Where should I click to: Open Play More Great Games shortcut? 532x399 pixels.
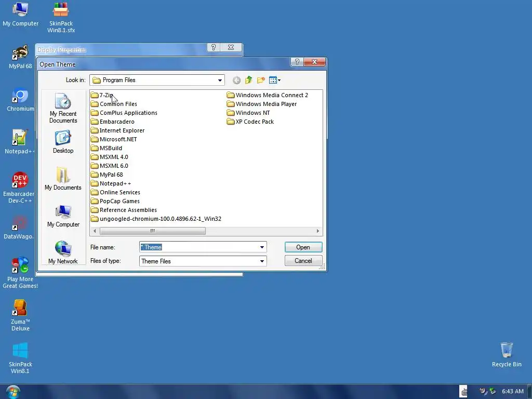point(20,273)
